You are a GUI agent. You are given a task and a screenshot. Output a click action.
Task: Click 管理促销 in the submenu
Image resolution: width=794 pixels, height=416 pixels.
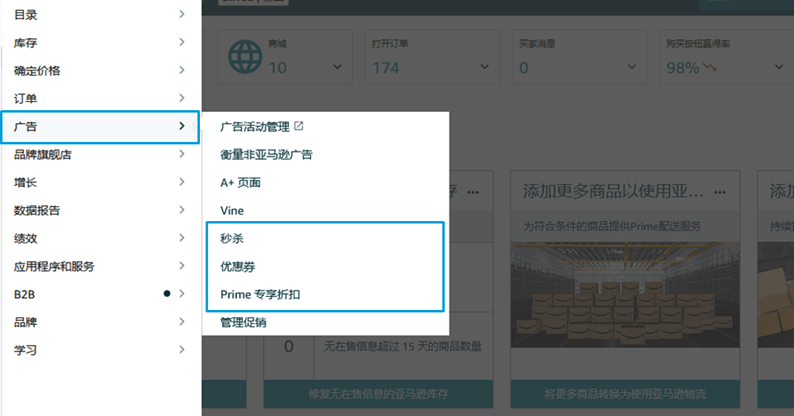(x=243, y=323)
